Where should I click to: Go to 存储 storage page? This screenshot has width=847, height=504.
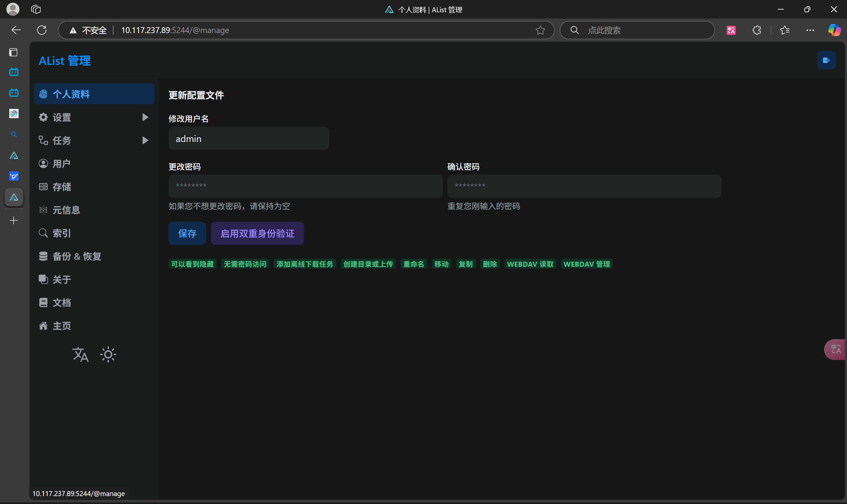tap(94, 187)
